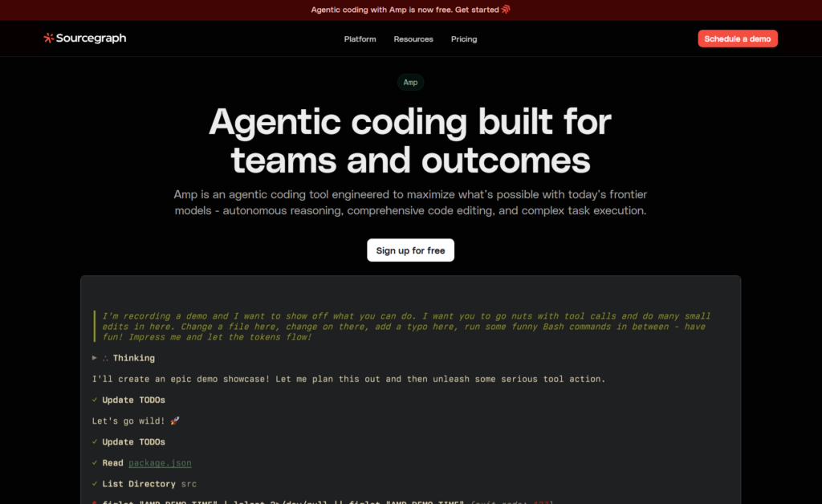Click the therefore symbol beside Thinking
The image size is (822, 504).
(104, 357)
